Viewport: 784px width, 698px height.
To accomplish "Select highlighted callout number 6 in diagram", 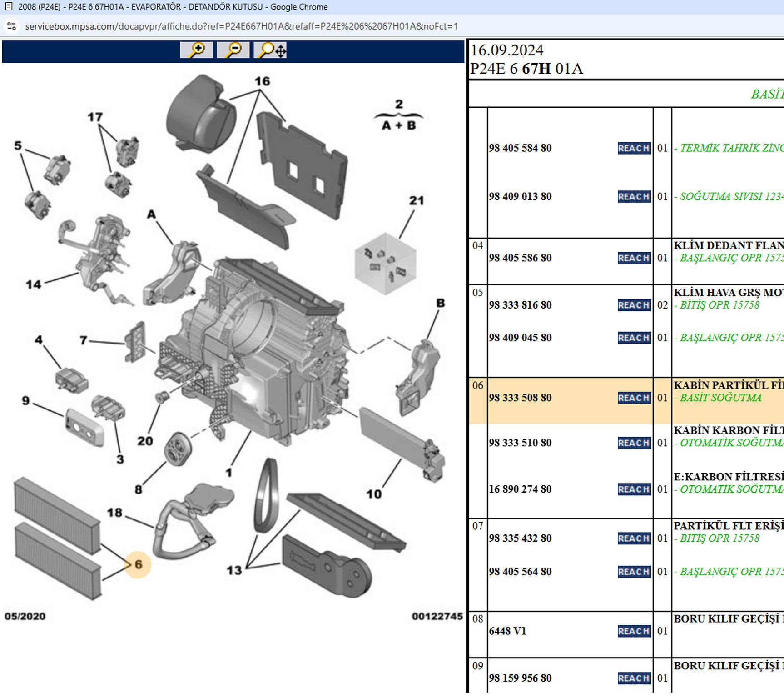I will (138, 564).
